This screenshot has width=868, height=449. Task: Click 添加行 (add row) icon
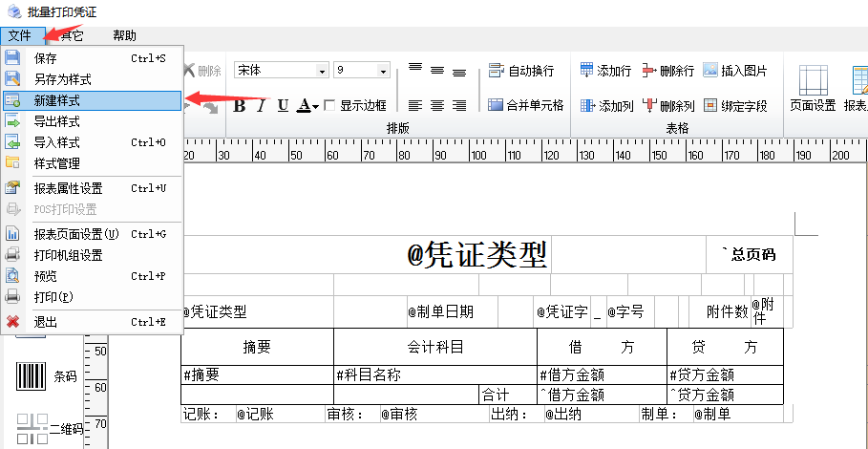pyautogui.click(x=605, y=71)
